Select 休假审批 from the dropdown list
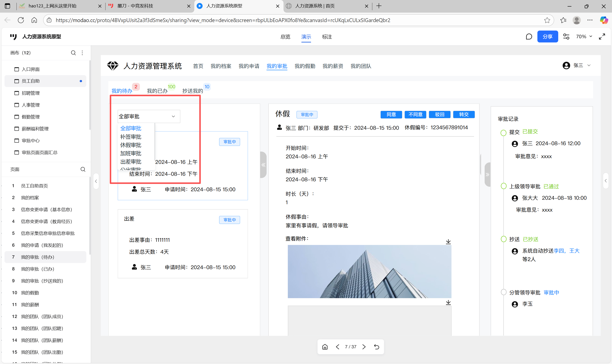Screen dimensions: 612x364 click(131, 145)
